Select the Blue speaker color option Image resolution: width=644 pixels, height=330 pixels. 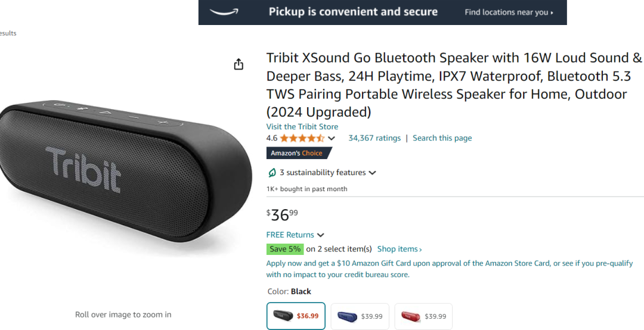(360, 316)
